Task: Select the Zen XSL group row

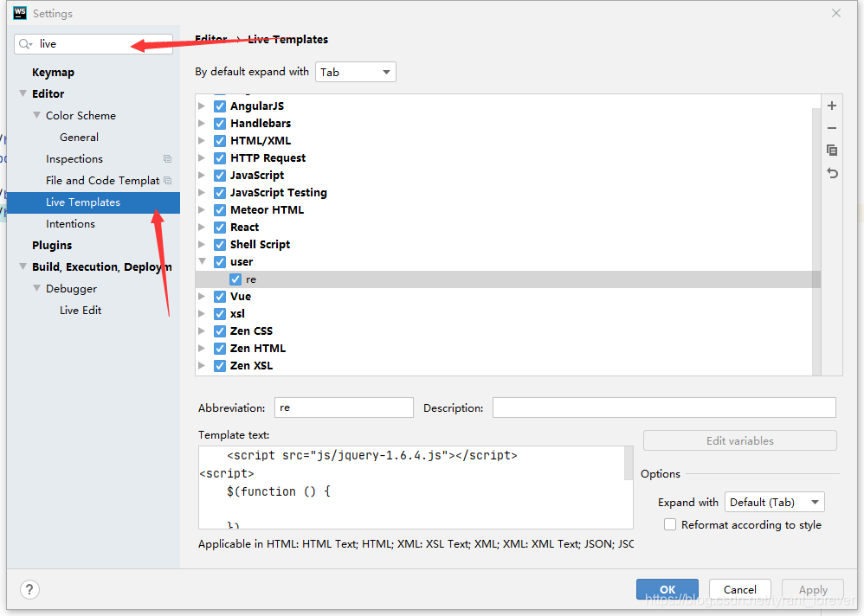Action: (504, 366)
